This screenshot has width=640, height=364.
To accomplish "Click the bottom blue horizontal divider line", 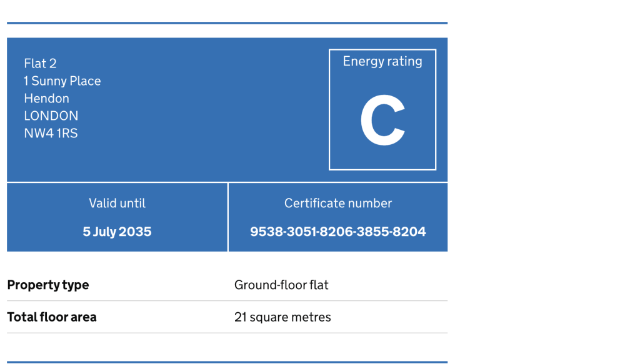I will [x=227, y=362].
